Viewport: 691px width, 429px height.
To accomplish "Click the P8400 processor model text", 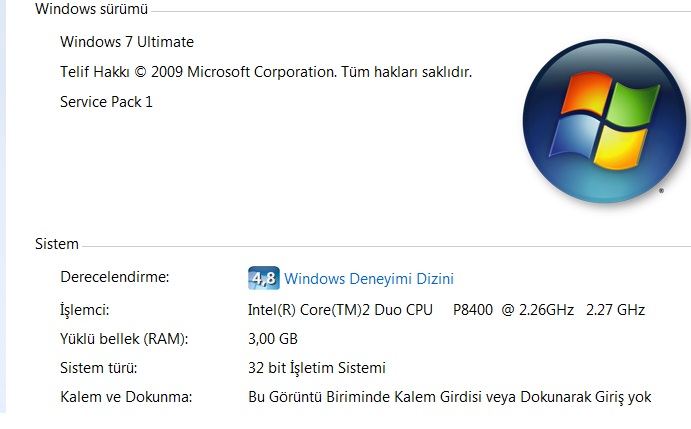I will pyautogui.click(x=473, y=310).
